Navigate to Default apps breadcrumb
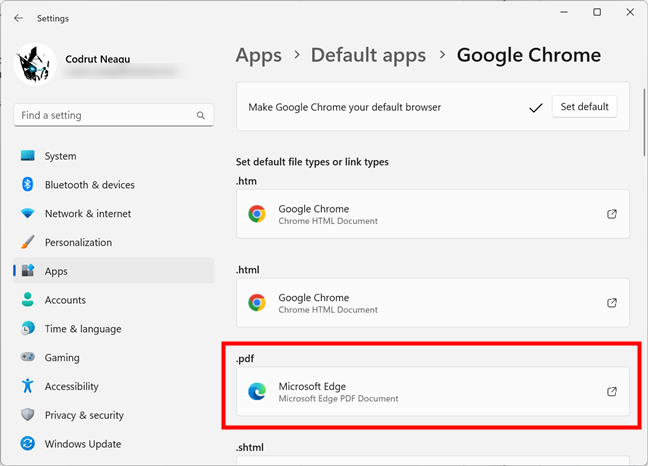Screen dimensions: 648x466 [368, 55]
